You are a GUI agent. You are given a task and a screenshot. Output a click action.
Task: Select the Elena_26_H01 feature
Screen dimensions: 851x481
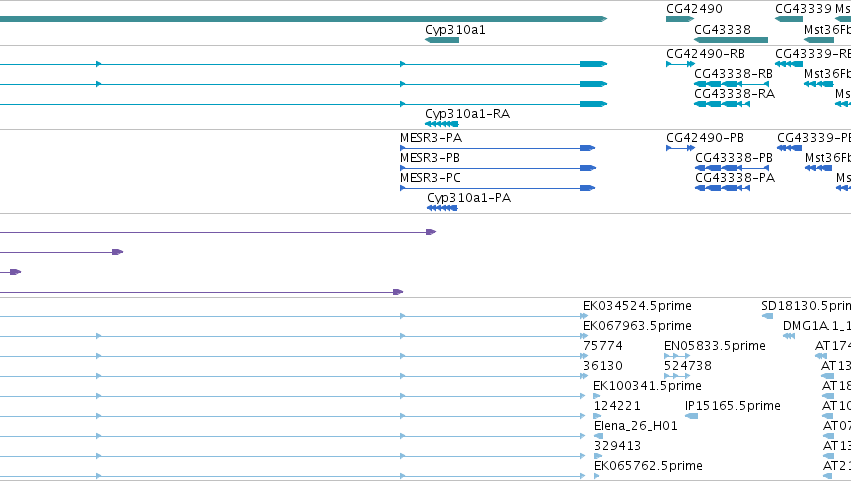(x=599, y=436)
